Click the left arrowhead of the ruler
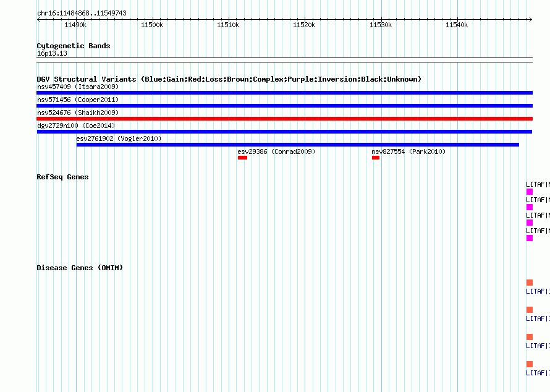The image size is (550, 392). pyautogui.click(x=38, y=19)
